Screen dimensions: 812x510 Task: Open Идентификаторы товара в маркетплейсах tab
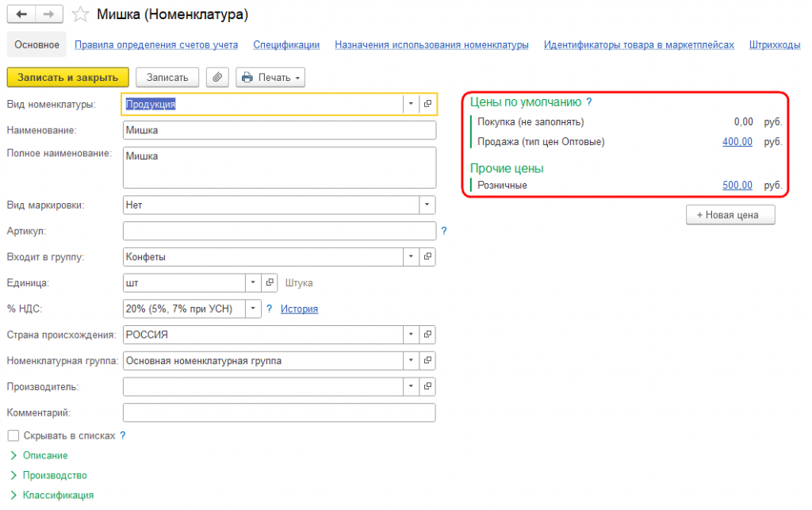pos(639,45)
